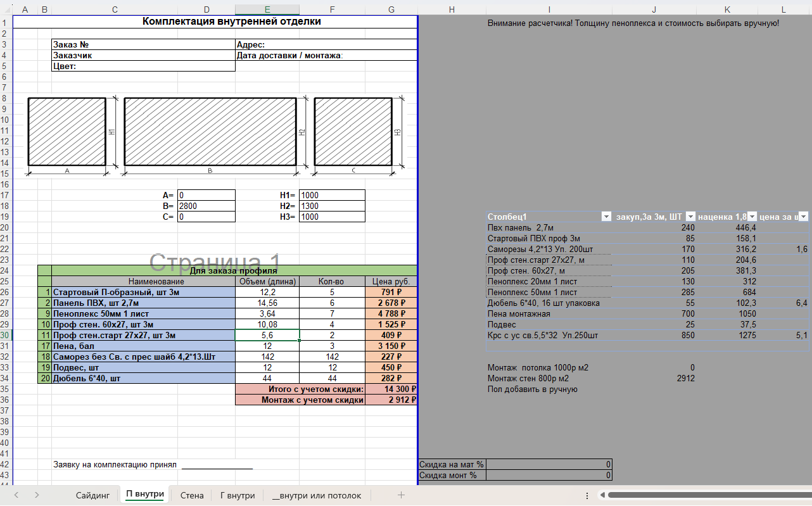
Task: Select column K header
Action: coord(727,9)
